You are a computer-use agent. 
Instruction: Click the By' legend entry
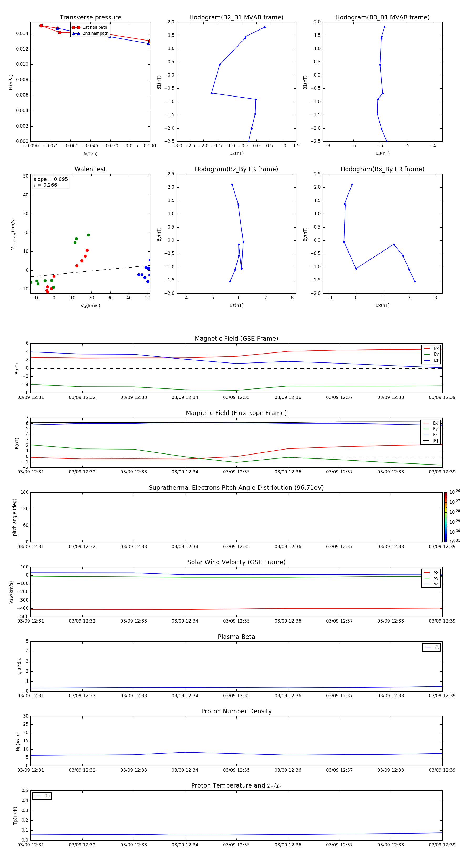[431, 429]
